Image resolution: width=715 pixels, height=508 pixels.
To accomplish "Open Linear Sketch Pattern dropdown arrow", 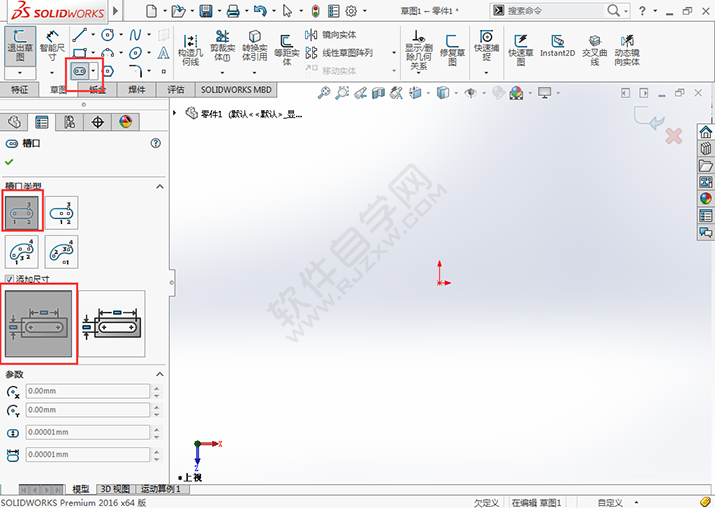I will coord(394,53).
